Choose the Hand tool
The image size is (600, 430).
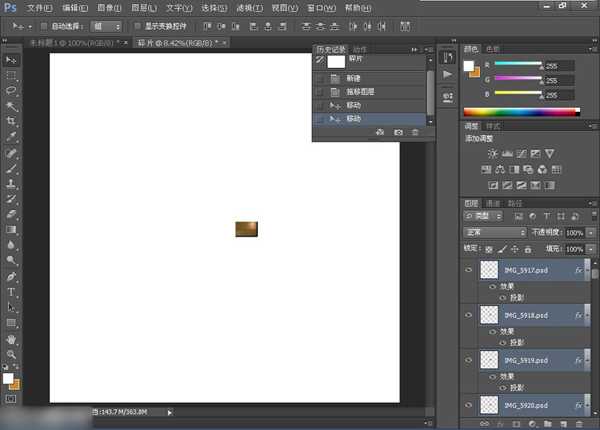coord(12,339)
